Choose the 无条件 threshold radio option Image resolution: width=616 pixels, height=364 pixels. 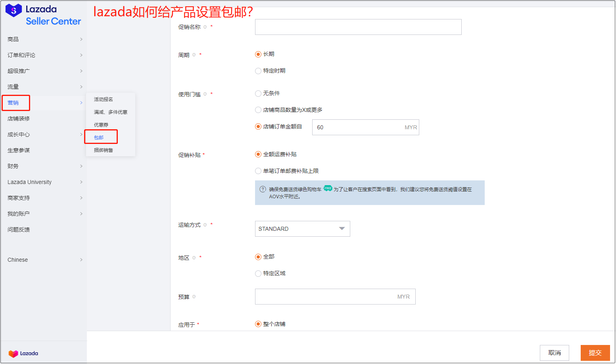[x=258, y=94]
